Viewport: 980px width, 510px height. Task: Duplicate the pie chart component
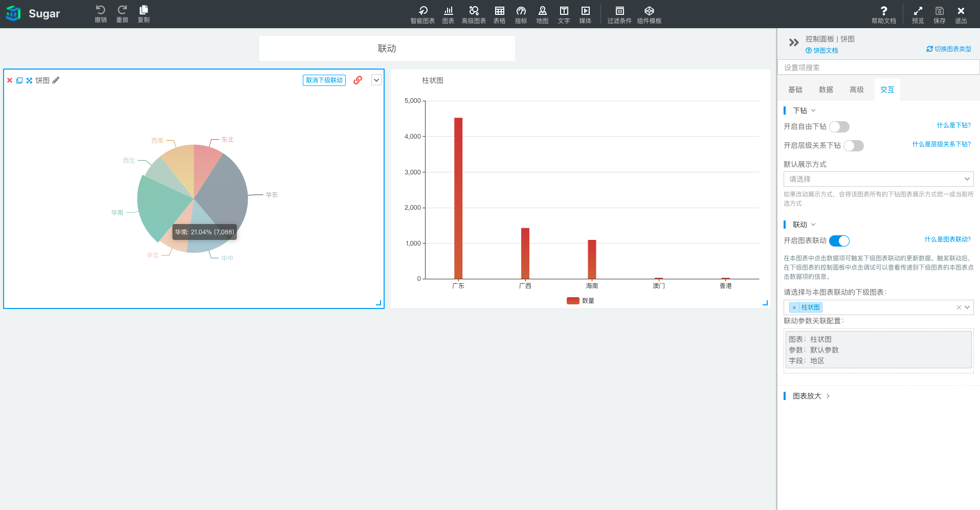(19, 80)
